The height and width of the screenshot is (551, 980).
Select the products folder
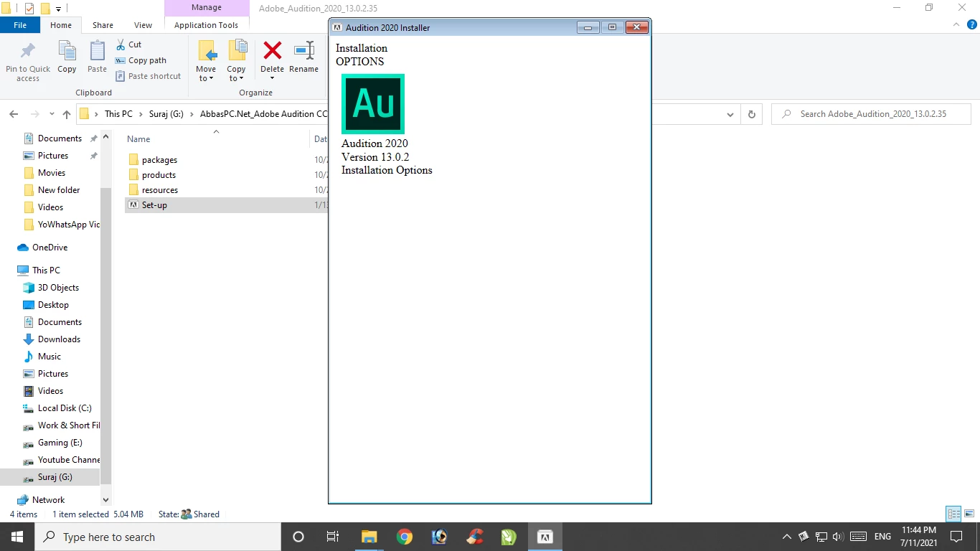point(158,175)
